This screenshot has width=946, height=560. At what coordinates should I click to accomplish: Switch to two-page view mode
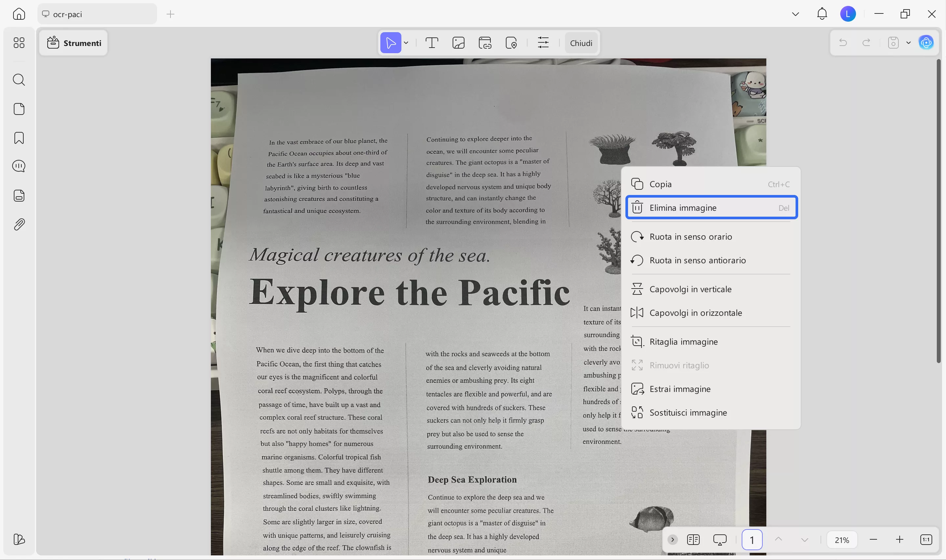point(693,540)
